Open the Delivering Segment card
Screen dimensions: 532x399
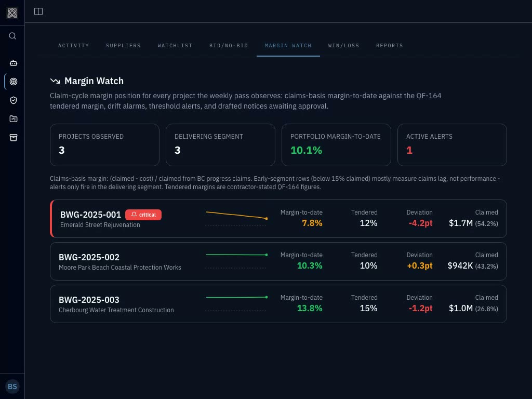coord(220,145)
